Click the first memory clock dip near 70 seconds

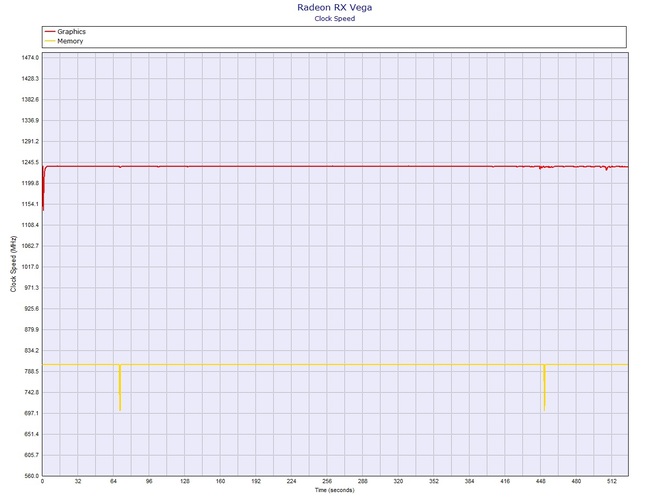120,388
